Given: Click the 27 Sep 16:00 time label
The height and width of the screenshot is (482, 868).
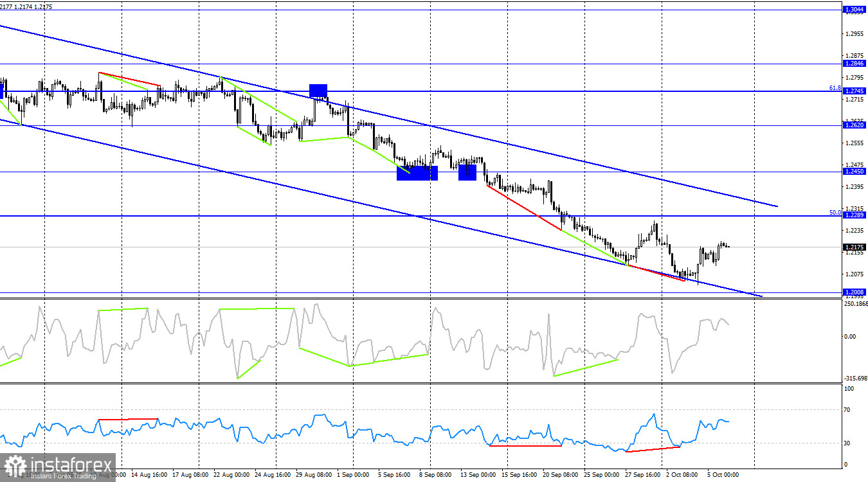Looking at the screenshot, I should pos(644,475).
